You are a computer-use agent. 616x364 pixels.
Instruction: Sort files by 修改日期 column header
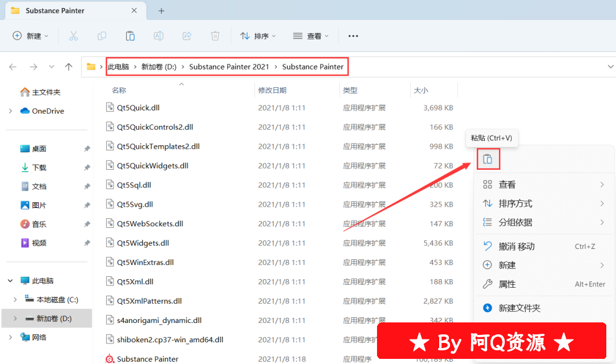coord(273,90)
